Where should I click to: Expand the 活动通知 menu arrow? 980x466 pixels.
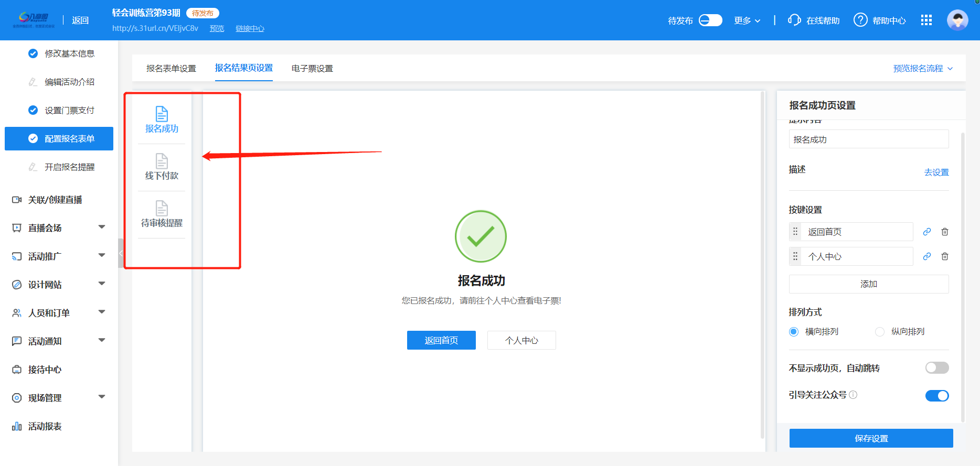102,340
